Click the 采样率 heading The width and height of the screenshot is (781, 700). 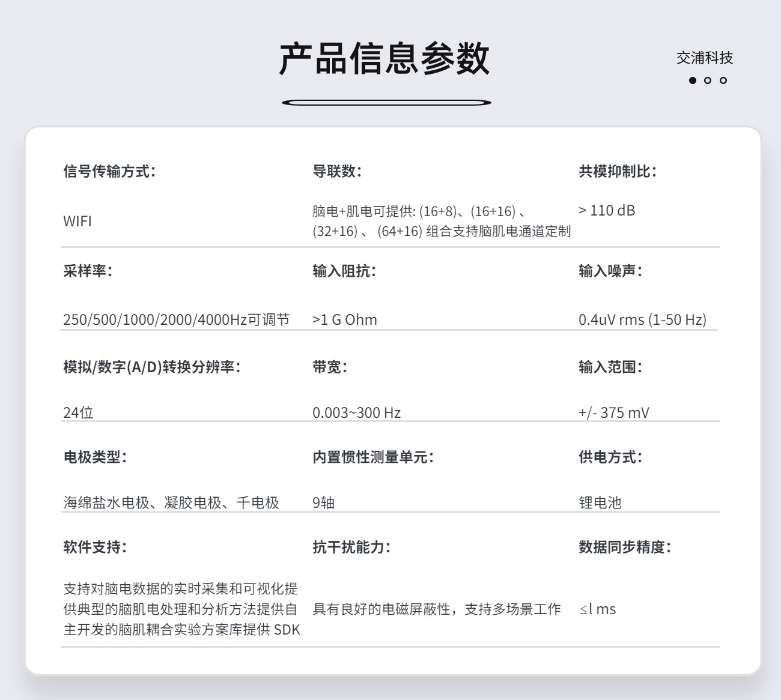88,271
